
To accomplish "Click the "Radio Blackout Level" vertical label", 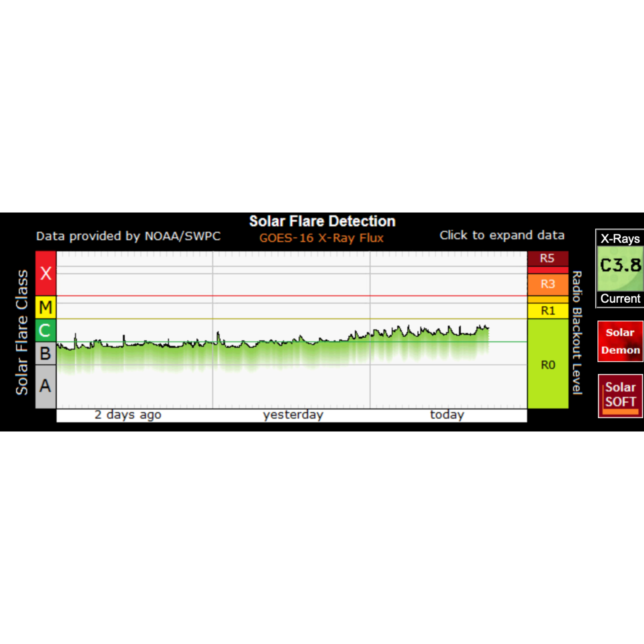I will click(577, 332).
